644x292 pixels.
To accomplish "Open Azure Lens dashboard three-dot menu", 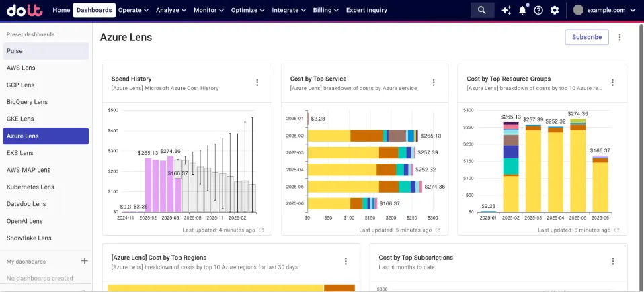I will click(x=620, y=37).
